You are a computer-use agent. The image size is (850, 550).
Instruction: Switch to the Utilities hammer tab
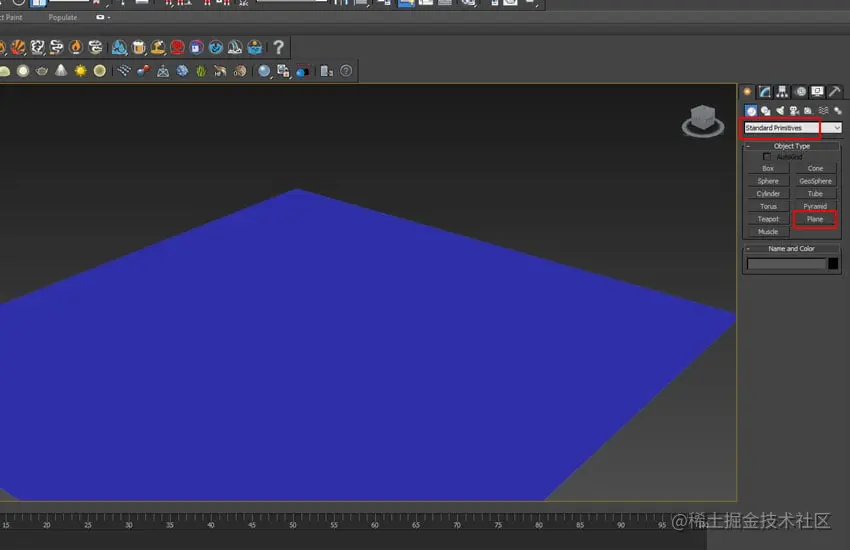pos(835,92)
